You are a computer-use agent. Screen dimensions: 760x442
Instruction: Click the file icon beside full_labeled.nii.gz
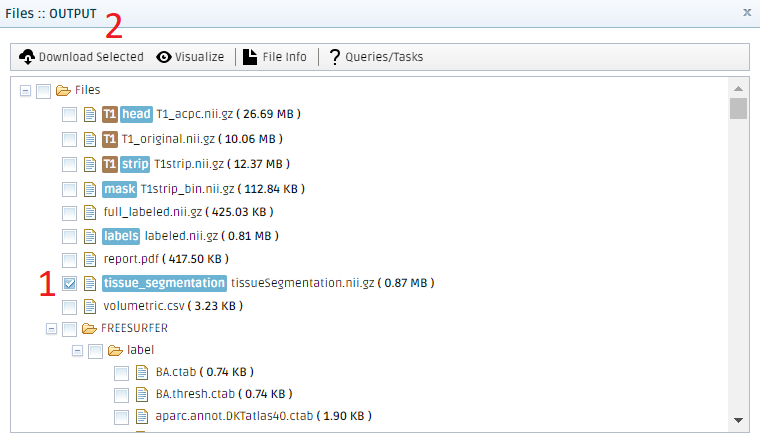(90, 212)
